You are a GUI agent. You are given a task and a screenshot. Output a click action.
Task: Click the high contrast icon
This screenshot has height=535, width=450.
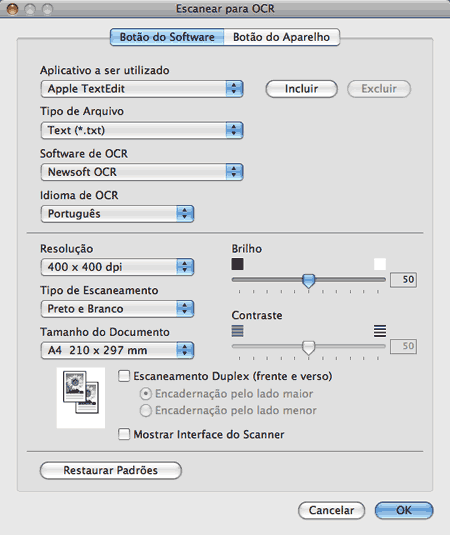pos(380,331)
